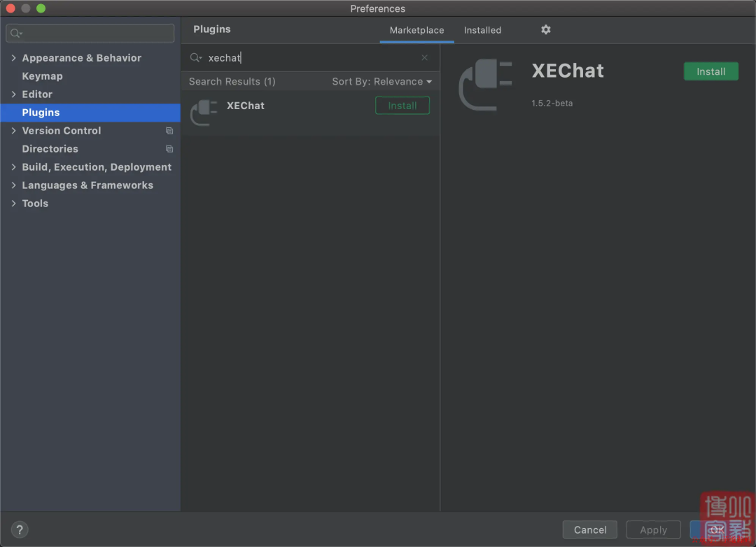Clear the xechat search text
The image size is (756, 547).
click(x=424, y=58)
